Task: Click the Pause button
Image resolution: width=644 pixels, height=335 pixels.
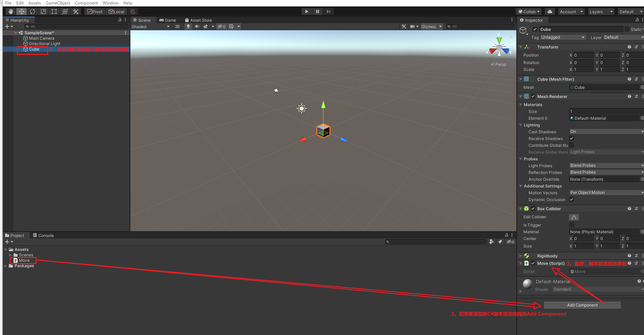Action: [317, 12]
